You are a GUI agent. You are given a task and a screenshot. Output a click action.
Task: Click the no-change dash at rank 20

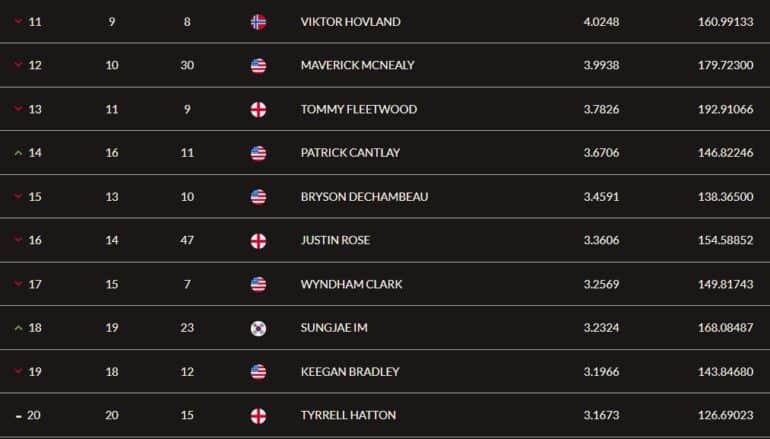click(x=19, y=416)
